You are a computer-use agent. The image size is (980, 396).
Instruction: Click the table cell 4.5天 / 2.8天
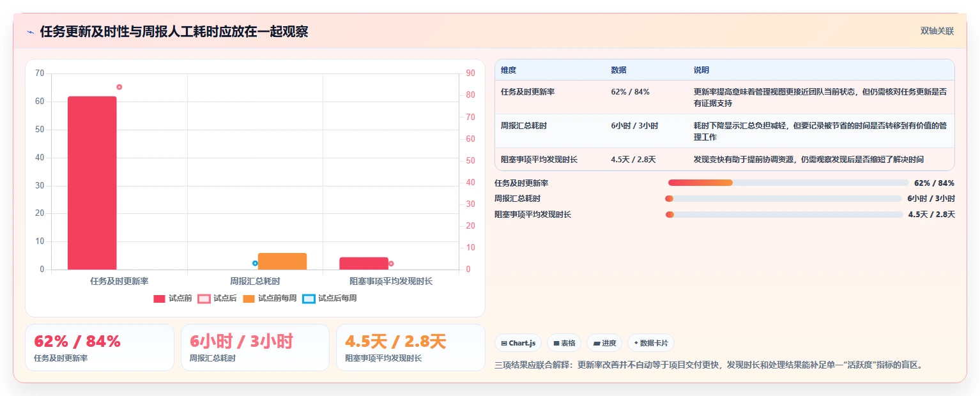click(x=633, y=160)
